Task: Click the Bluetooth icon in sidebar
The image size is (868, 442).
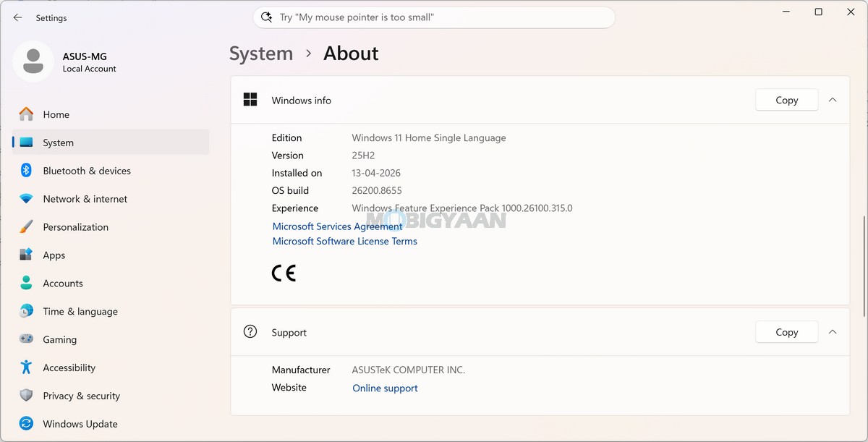Action: pos(26,171)
